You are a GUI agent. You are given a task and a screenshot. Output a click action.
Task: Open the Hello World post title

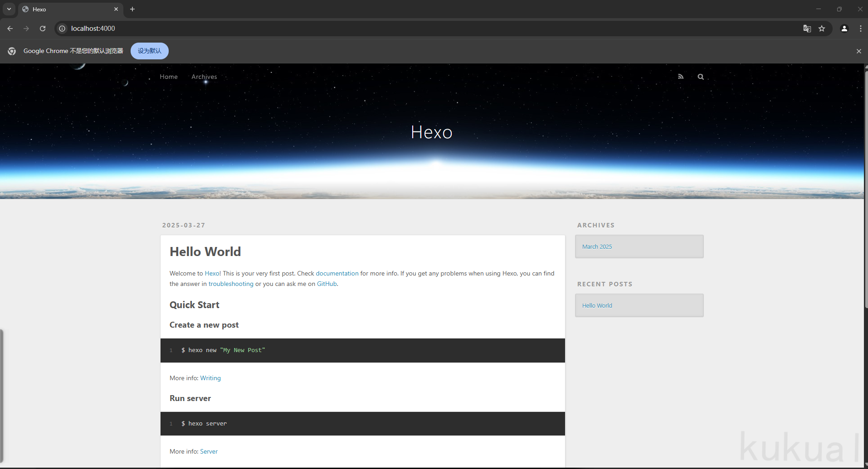click(x=205, y=251)
